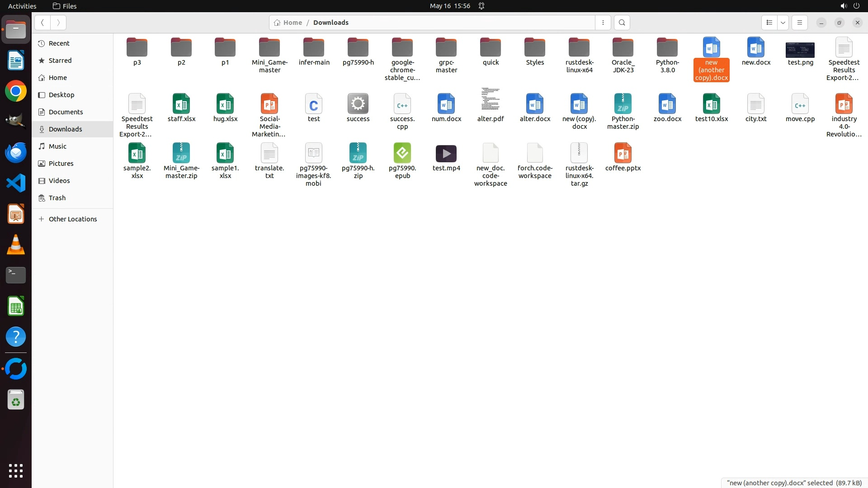Open the system volume and power menu
This screenshot has width=868, height=488.
pyautogui.click(x=849, y=6)
